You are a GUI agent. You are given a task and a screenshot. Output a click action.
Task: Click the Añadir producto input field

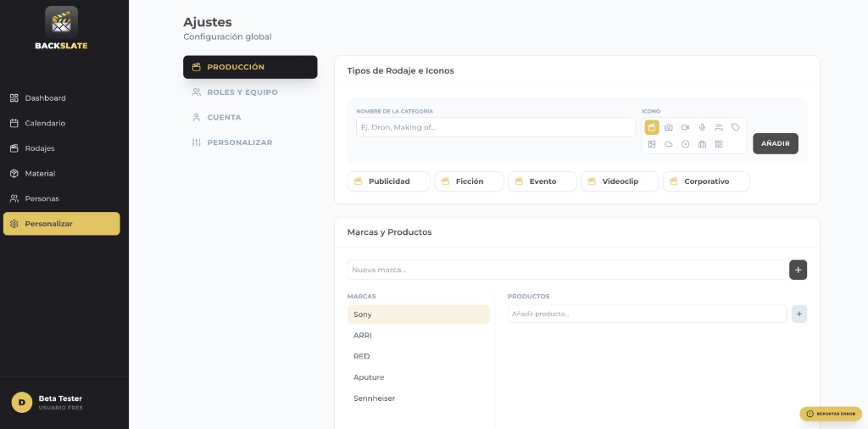[x=647, y=314]
